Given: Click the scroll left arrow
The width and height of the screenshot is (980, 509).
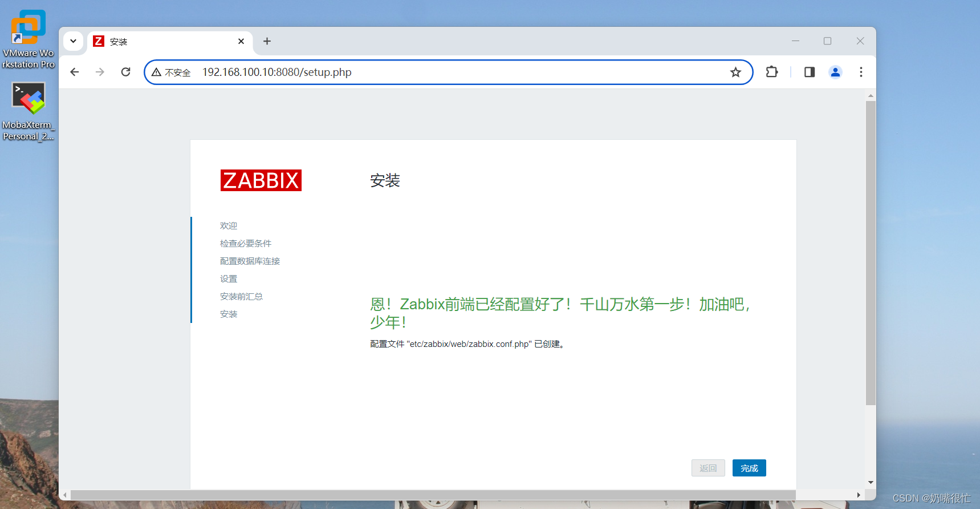Looking at the screenshot, I should coord(66,495).
